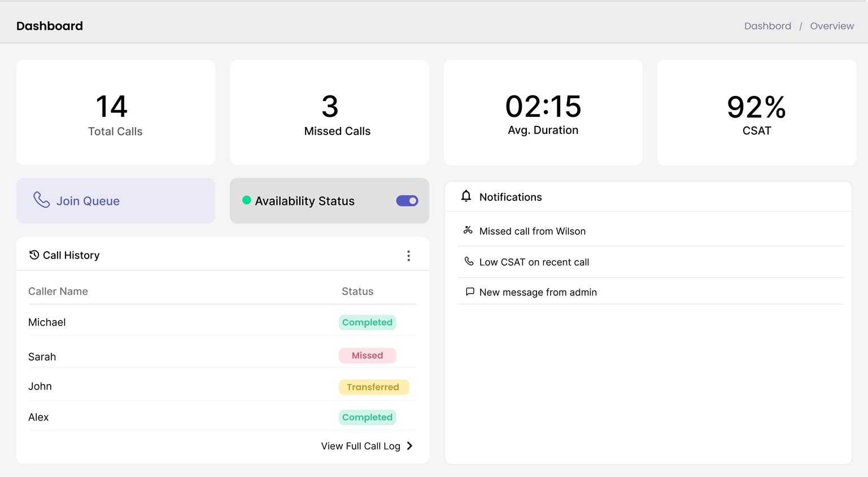Click John's Transferred status badge
Screen dimensions: 868x477
click(x=373, y=387)
